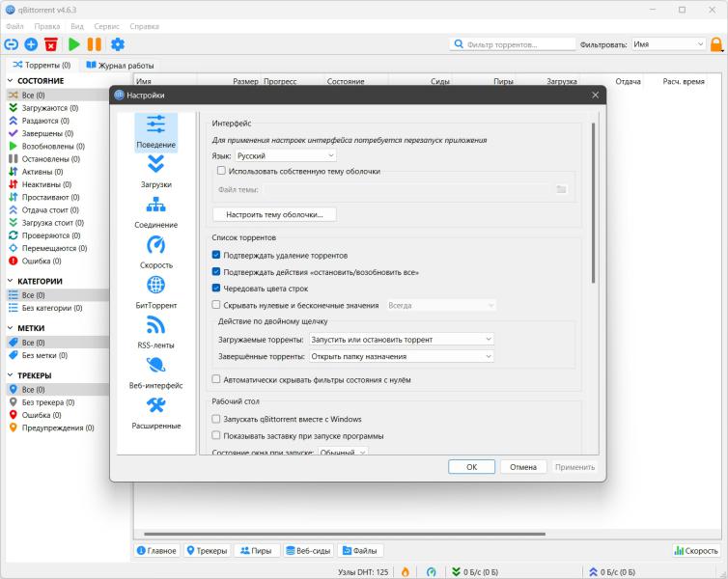Open the Сервис menu
Screen dimensions: 728x579
[106, 26]
